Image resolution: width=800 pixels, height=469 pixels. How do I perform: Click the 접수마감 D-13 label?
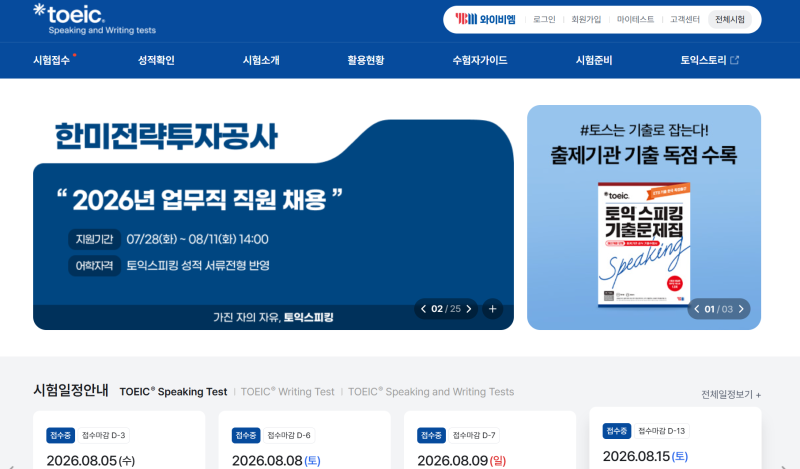pos(662,431)
